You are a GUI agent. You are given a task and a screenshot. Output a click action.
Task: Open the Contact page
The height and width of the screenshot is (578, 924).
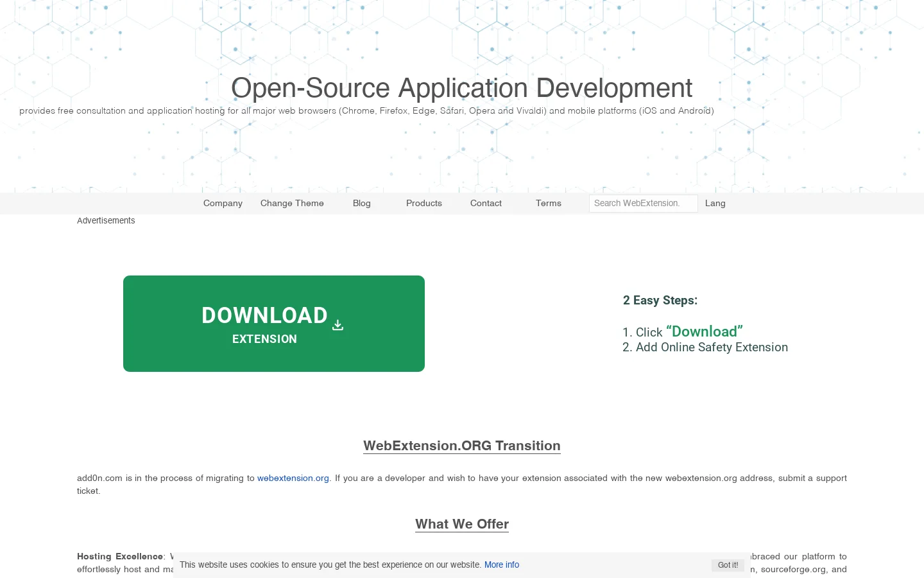[x=486, y=203]
